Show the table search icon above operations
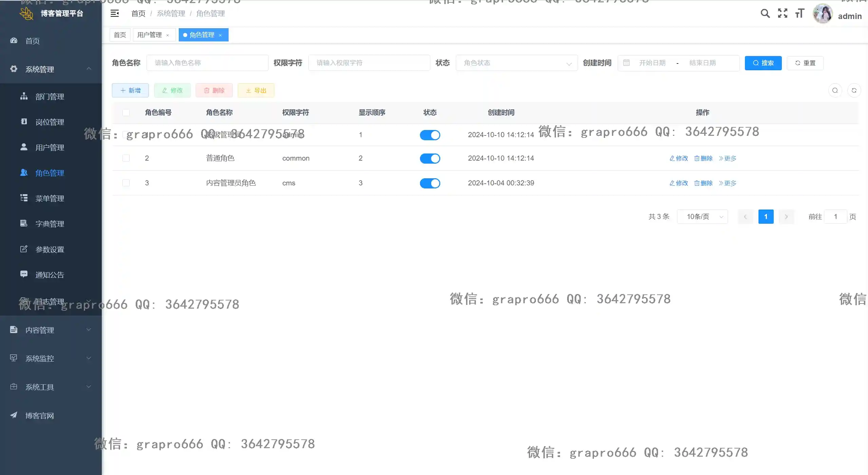Image resolution: width=868 pixels, height=475 pixels. (x=835, y=90)
